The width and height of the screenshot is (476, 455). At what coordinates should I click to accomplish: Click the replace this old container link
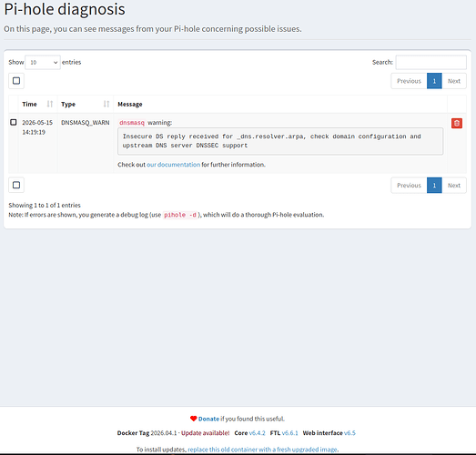(x=263, y=450)
